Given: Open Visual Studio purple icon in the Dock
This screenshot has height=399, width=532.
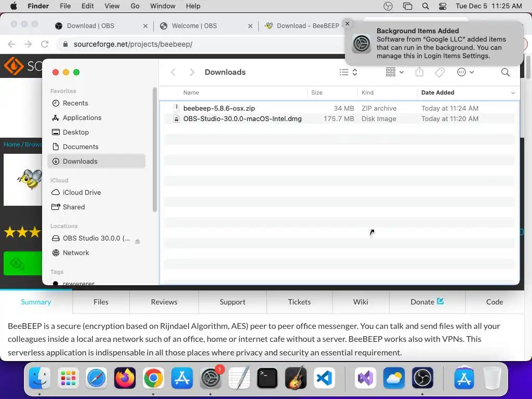Looking at the screenshot, I should (x=365, y=378).
